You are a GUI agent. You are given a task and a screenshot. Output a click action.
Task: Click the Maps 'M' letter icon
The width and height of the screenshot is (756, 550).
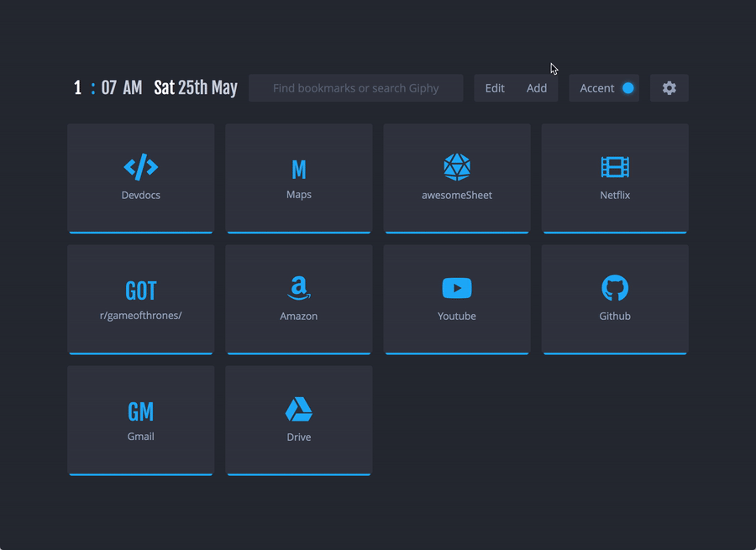coord(299,169)
